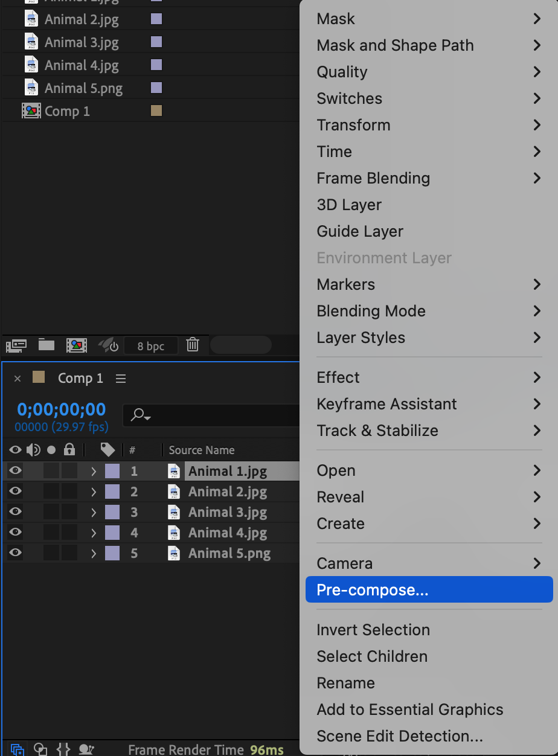
Task: Click the current timecode 0;00;00;00
Action: tap(62, 409)
